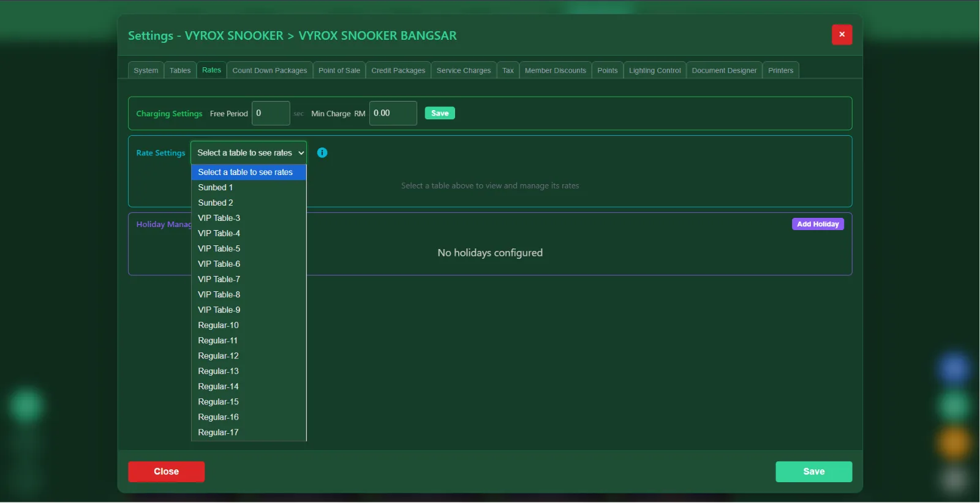Viewport: 980px width, 503px height.
Task: Open the Credit Packages tab
Action: 398,70
